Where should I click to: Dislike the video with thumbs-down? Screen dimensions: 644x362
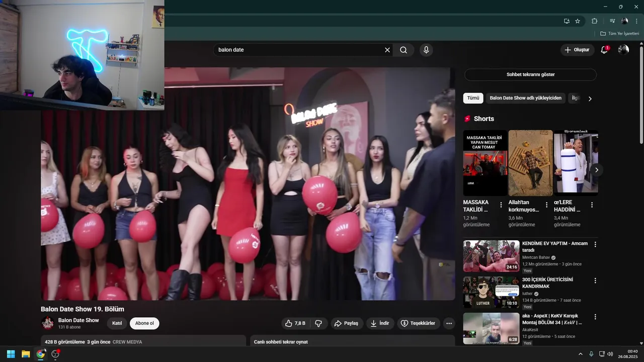[x=318, y=323]
